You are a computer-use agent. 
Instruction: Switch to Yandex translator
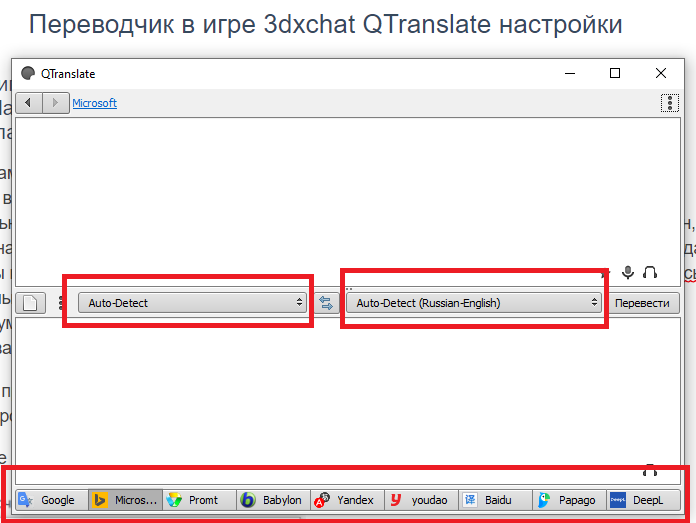[348, 500]
